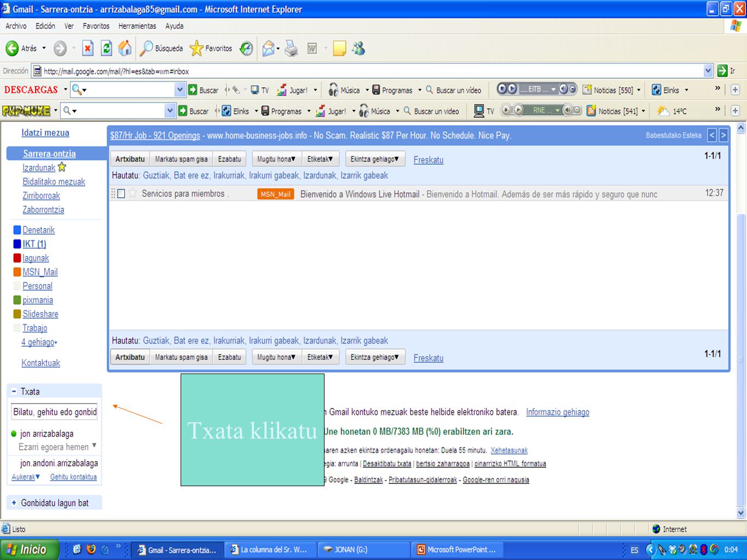Open the Ayuda menu
The image size is (747, 560).
click(x=175, y=26)
